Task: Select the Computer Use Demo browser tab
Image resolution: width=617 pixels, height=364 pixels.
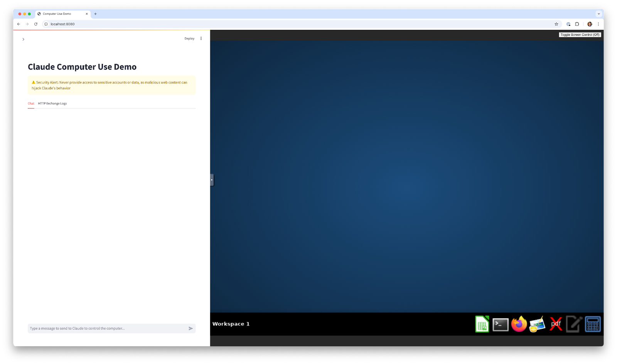Action: 63,14
